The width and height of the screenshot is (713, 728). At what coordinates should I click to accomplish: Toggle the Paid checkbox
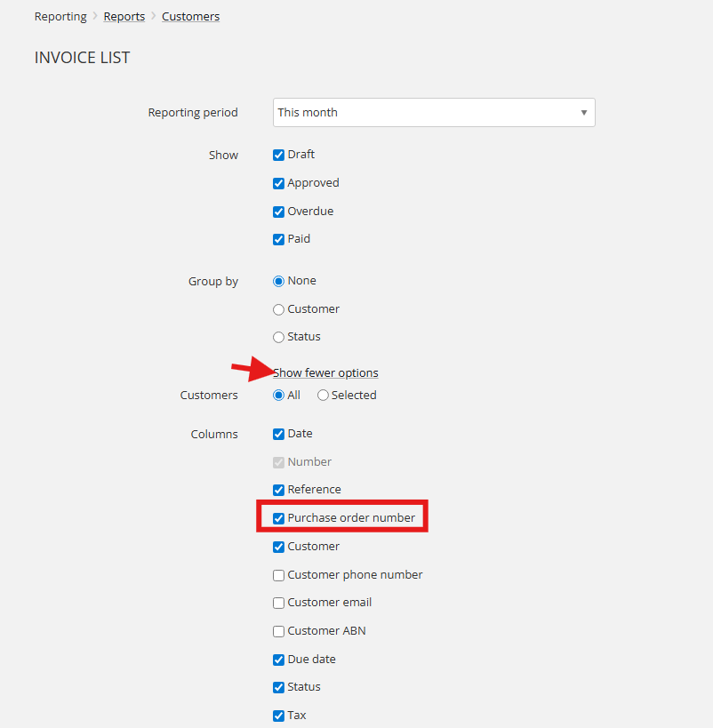tap(278, 240)
